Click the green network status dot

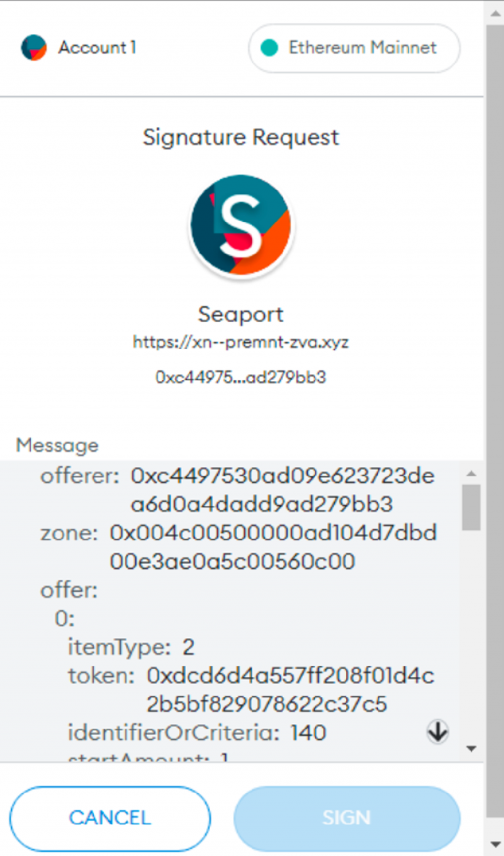[269, 48]
